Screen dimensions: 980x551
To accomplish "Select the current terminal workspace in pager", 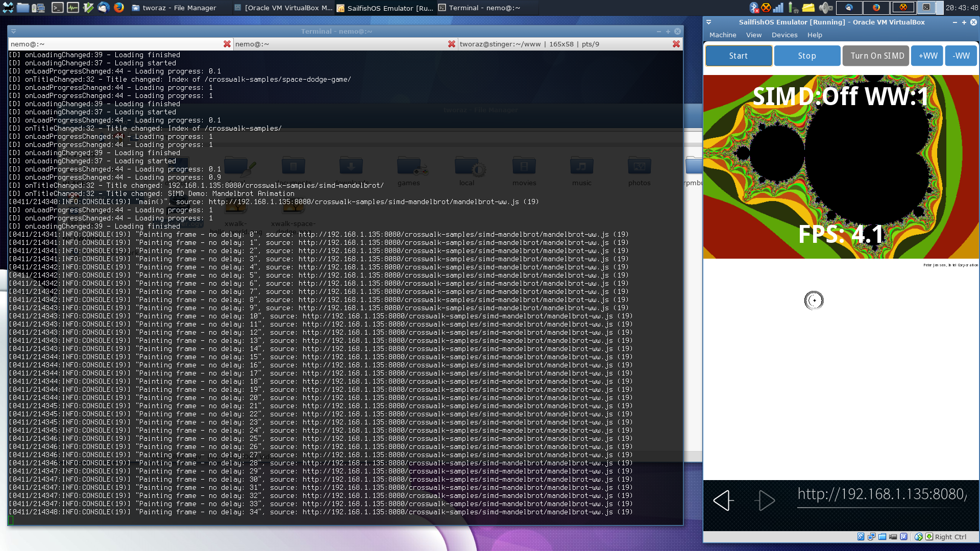I will click(930, 8).
